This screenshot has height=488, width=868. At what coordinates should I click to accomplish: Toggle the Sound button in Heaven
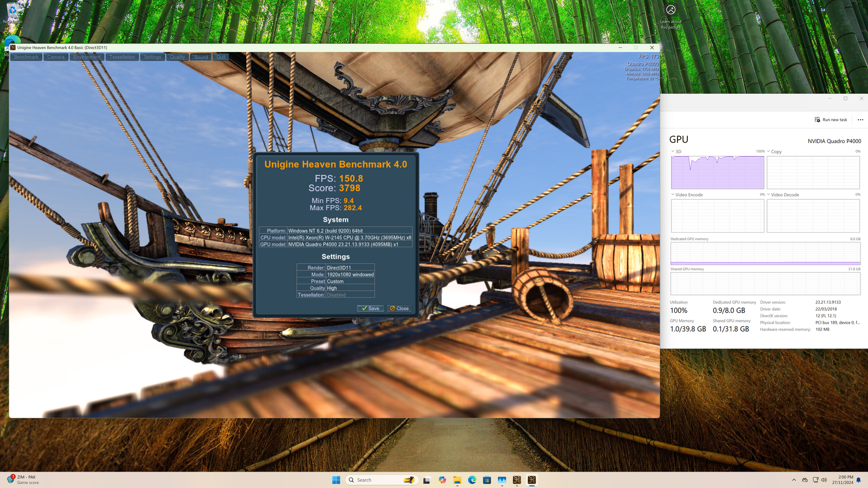(x=201, y=57)
